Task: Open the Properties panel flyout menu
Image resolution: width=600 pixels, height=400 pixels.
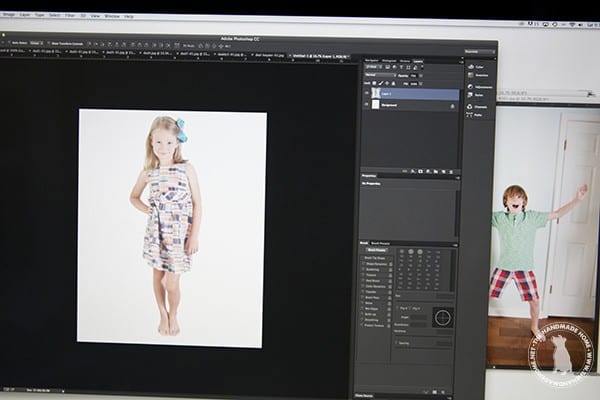Action: coord(457,178)
